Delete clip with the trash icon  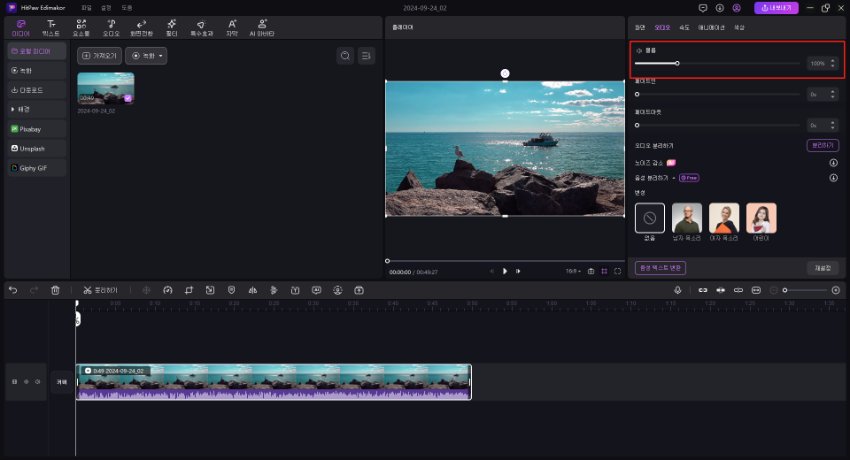pyautogui.click(x=55, y=290)
